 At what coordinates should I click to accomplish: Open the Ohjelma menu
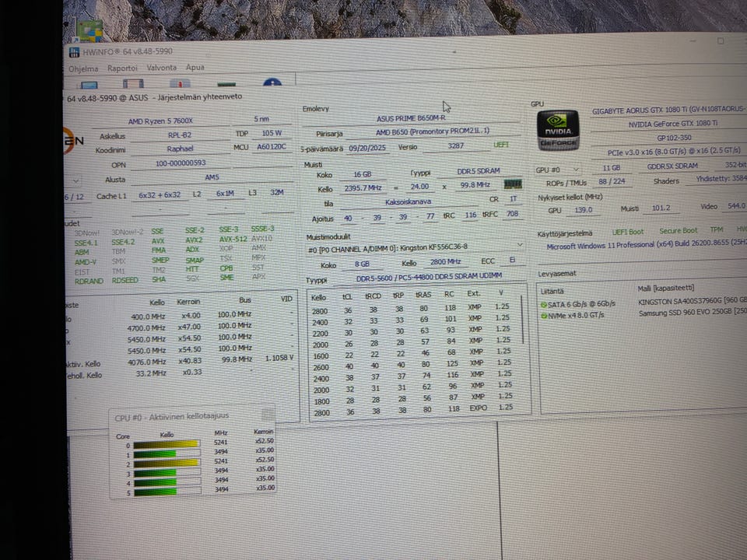[83, 69]
